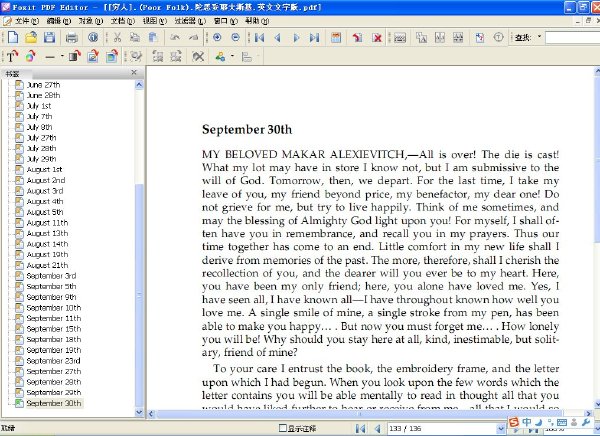Open the soft keyboard icon in IME bar
Screen dimensions: 600x436
tap(562, 422)
